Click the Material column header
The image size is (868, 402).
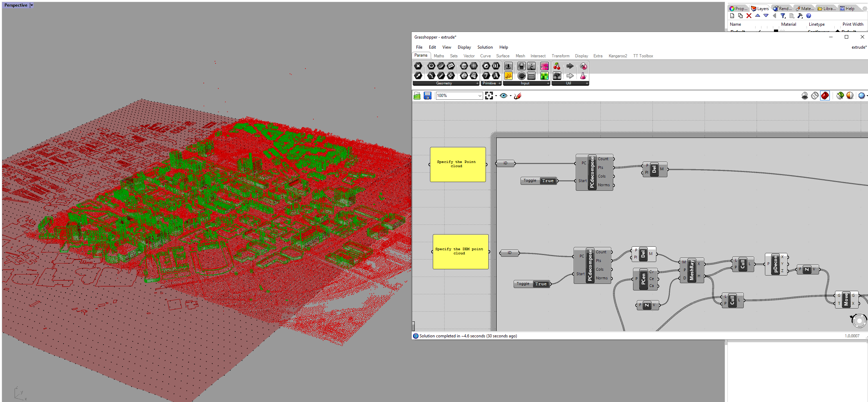pyautogui.click(x=788, y=24)
